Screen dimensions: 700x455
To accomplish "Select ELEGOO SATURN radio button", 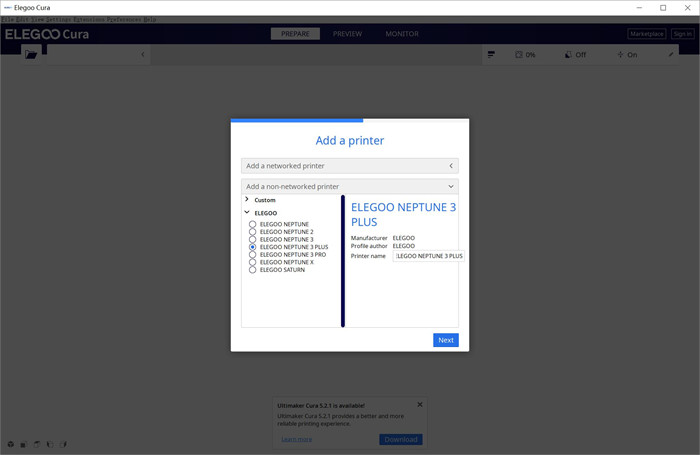I will click(x=253, y=270).
